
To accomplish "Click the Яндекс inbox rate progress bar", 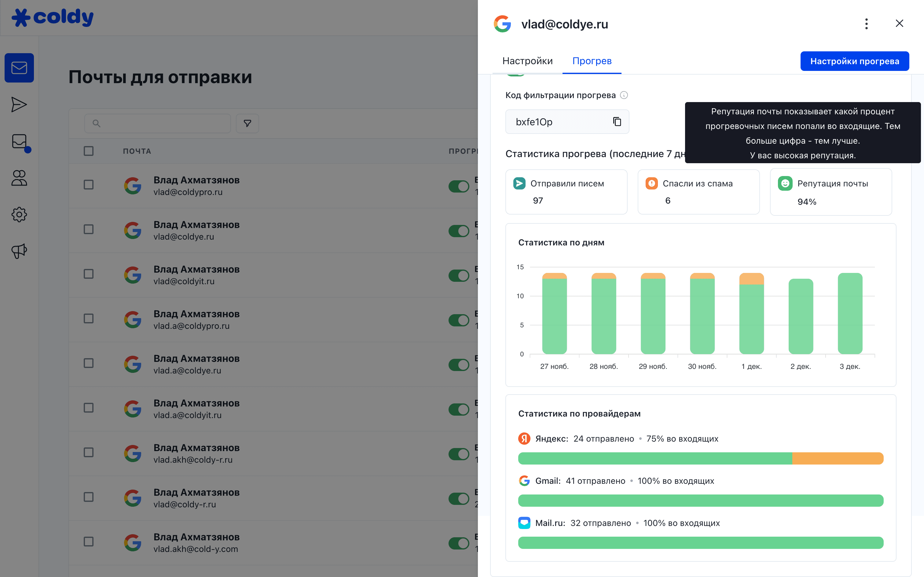I will [700, 458].
